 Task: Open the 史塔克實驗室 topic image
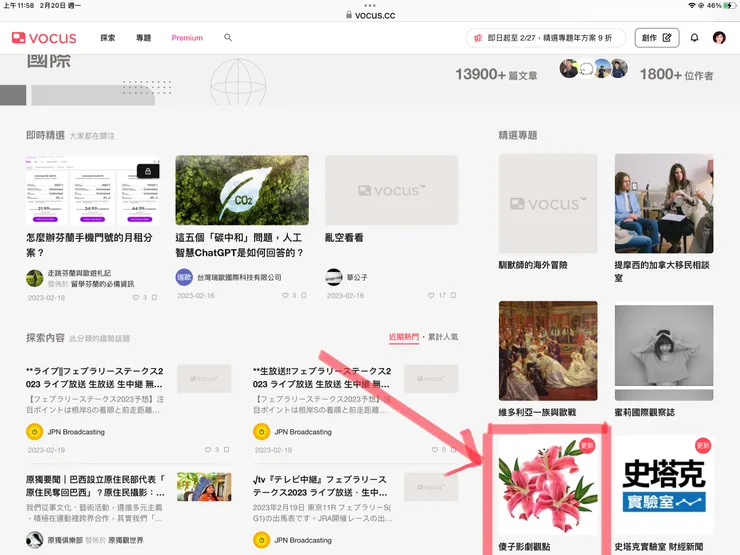point(664,486)
